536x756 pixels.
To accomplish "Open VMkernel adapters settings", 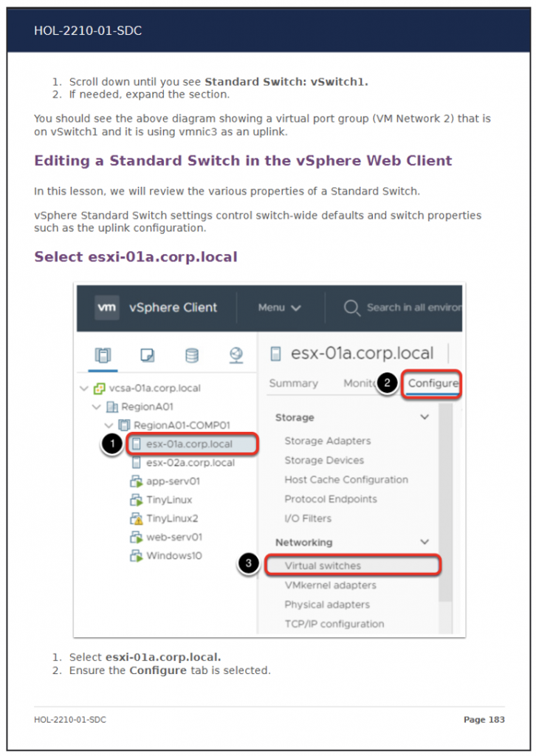I will pos(330,585).
